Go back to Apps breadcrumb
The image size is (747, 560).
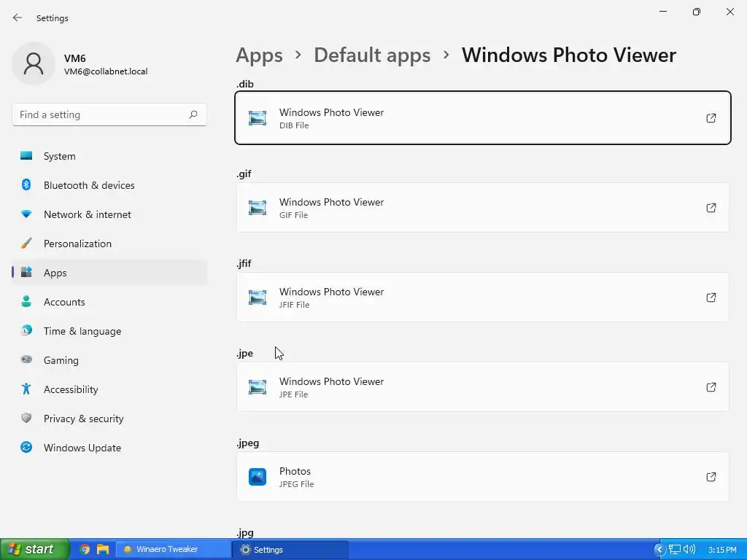coord(259,55)
